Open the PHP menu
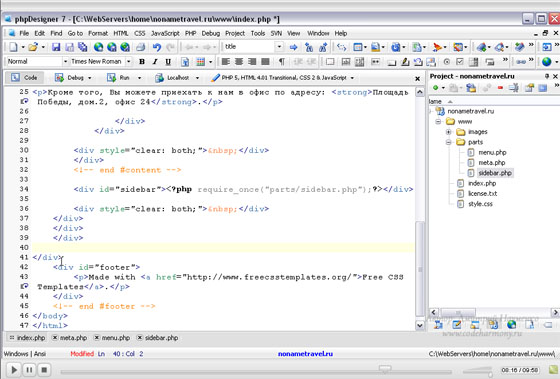This screenshot has height=379, width=560. [x=190, y=33]
